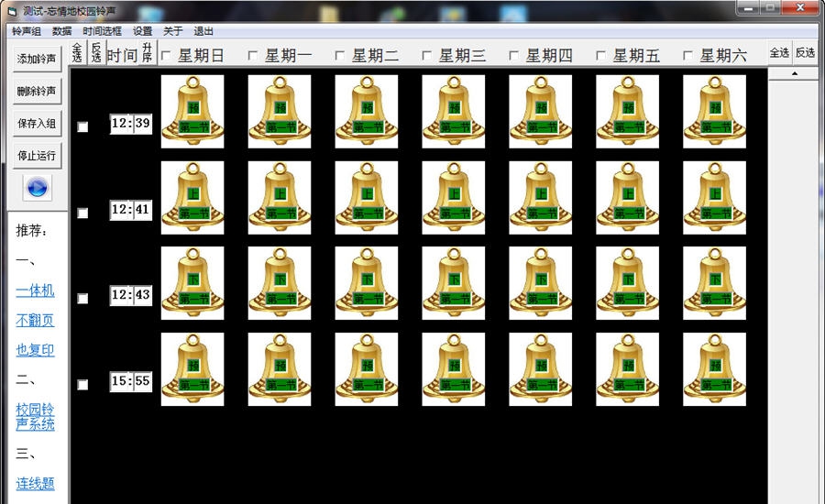Open the 星期三 bell in the 12:43 row

coord(454,283)
